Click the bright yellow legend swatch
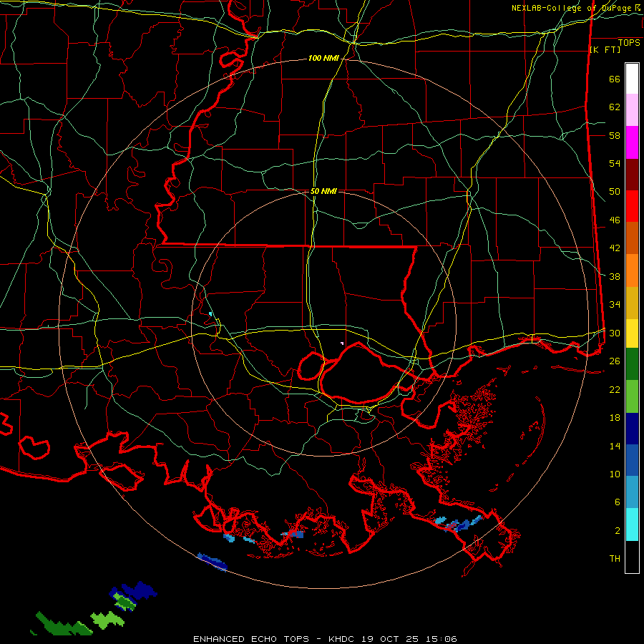Image resolution: width=644 pixels, height=644 pixels. tap(632, 333)
